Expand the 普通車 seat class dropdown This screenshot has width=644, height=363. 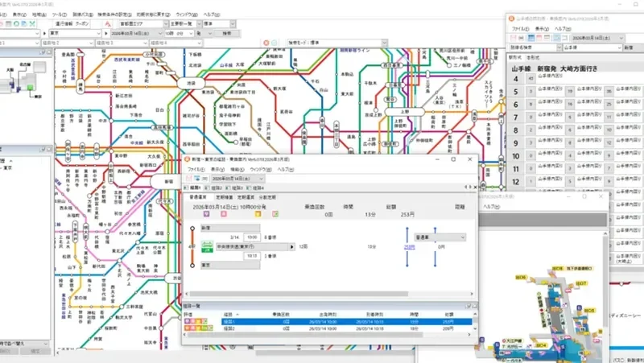click(463, 238)
